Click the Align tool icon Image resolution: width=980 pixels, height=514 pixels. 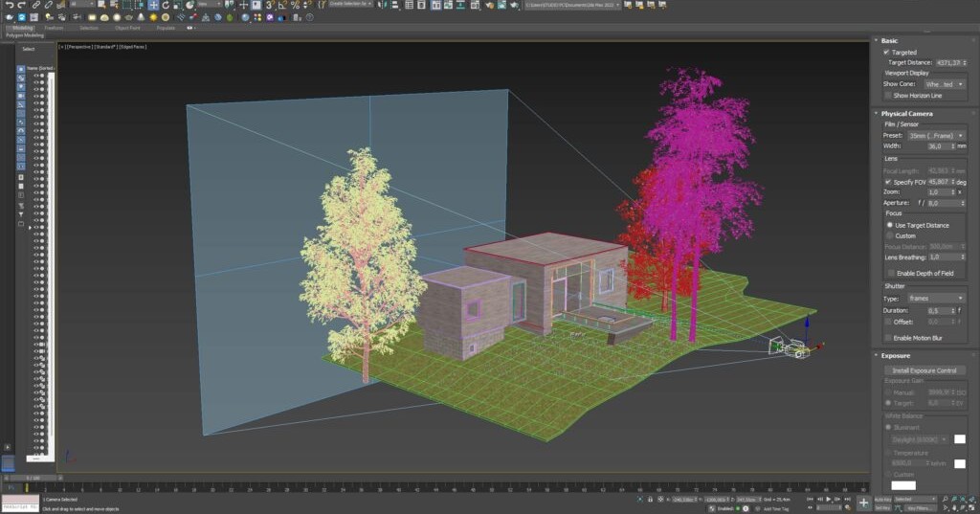click(x=395, y=5)
